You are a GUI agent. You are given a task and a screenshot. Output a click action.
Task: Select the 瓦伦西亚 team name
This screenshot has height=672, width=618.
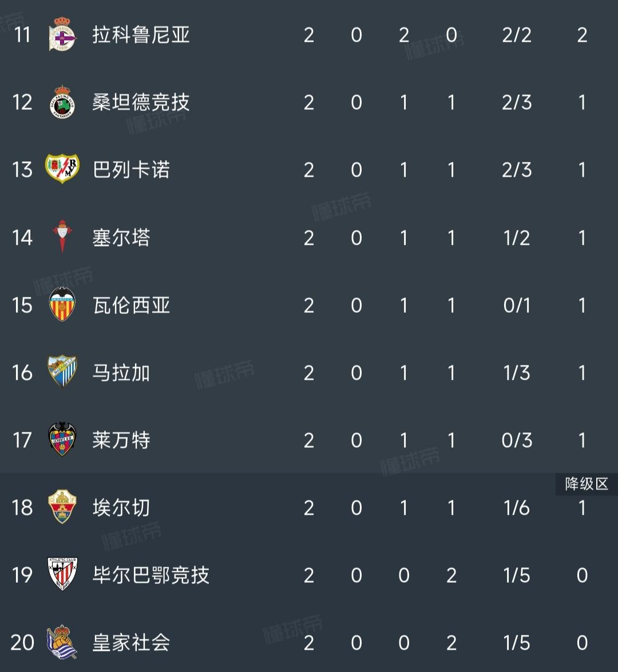(131, 305)
